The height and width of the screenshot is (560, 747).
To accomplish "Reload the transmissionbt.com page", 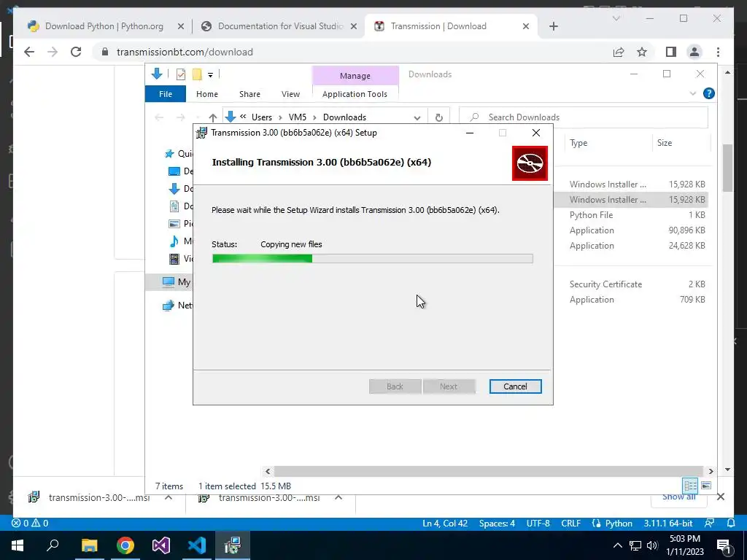I will point(76,52).
